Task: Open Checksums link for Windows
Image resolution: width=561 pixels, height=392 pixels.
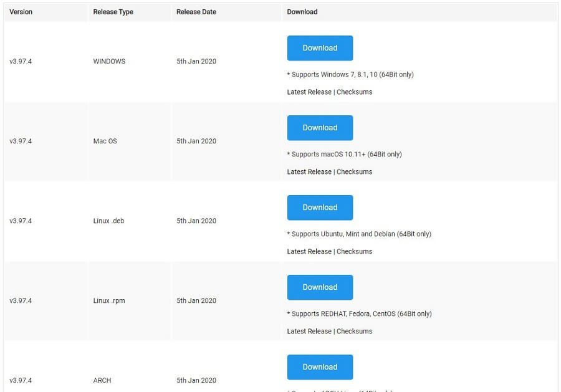Action: click(x=354, y=92)
